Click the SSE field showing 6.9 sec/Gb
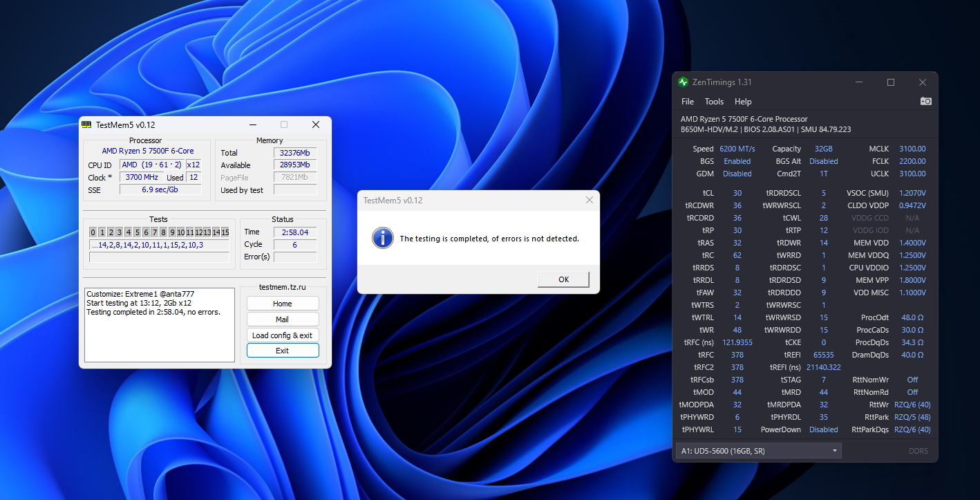 (x=160, y=189)
